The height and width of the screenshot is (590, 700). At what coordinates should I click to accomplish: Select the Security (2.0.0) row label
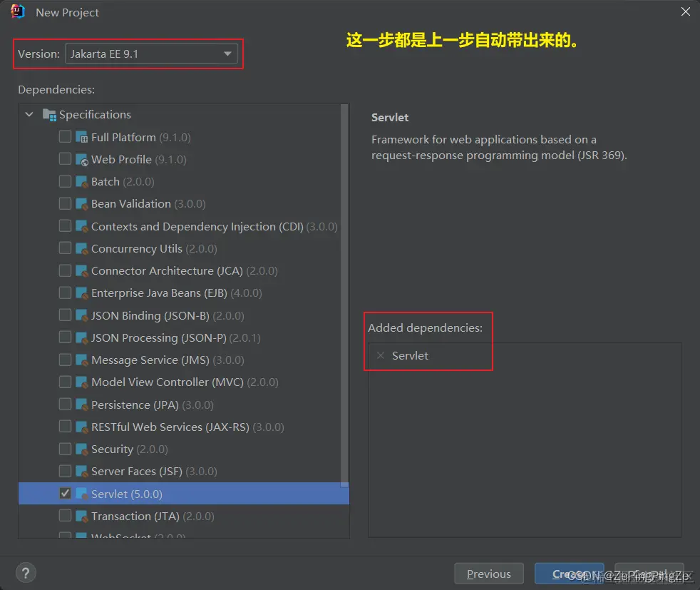pyautogui.click(x=130, y=449)
